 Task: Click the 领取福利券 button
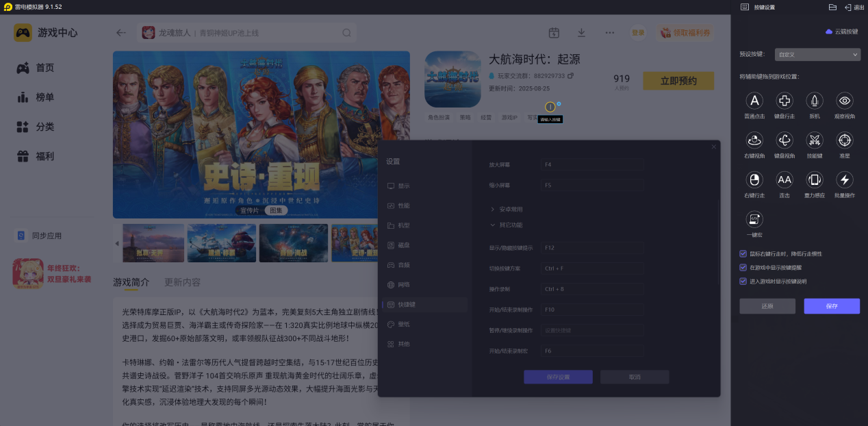[685, 32]
